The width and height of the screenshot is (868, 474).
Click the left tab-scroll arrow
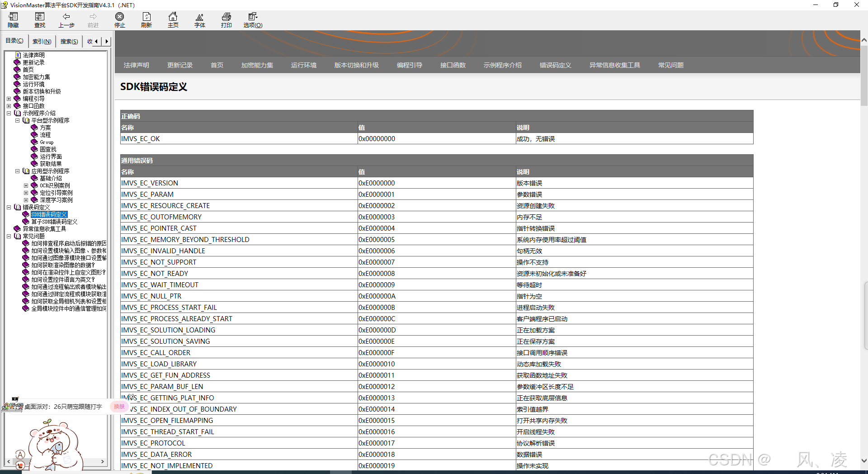[x=96, y=41]
